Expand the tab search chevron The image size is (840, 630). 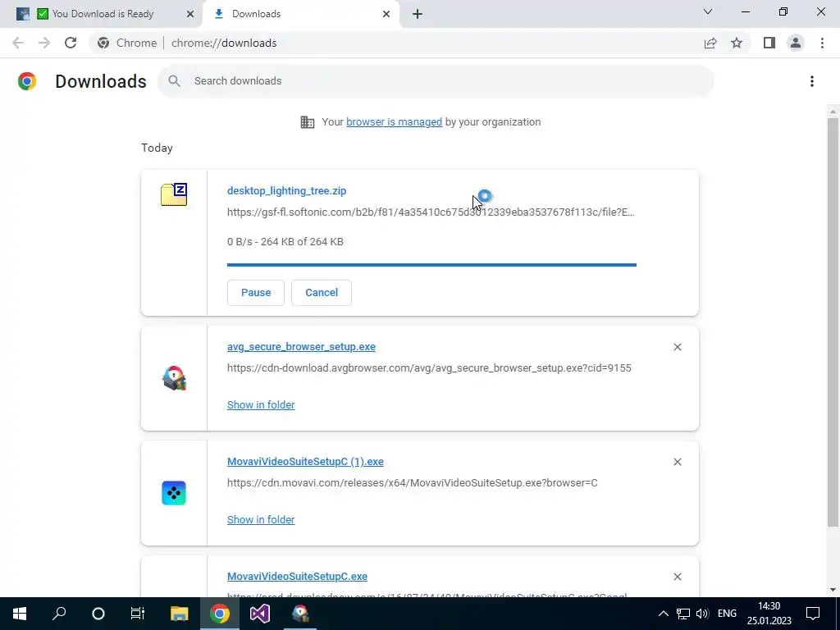coord(708,11)
